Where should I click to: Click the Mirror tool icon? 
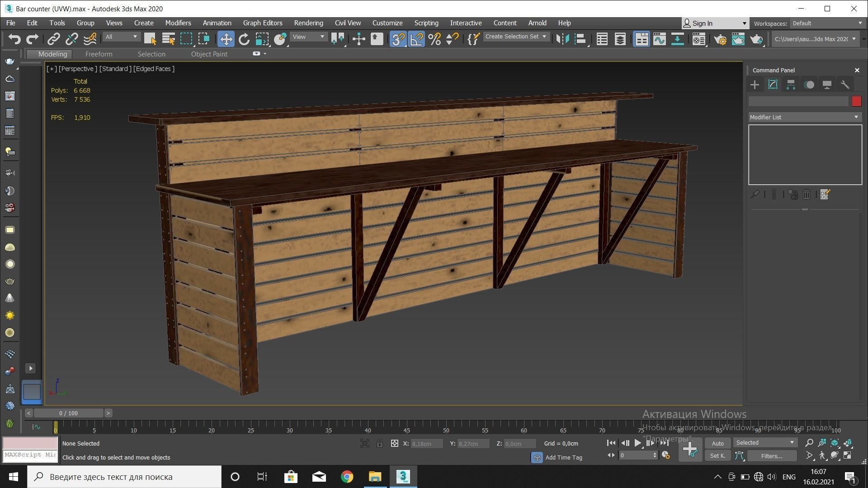(x=562, y=39)
